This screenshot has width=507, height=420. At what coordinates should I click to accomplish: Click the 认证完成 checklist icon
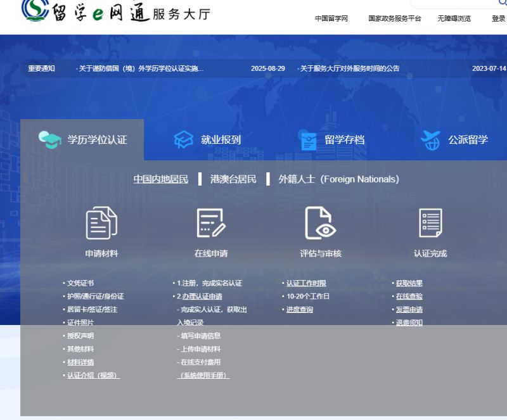coord(430,224)
